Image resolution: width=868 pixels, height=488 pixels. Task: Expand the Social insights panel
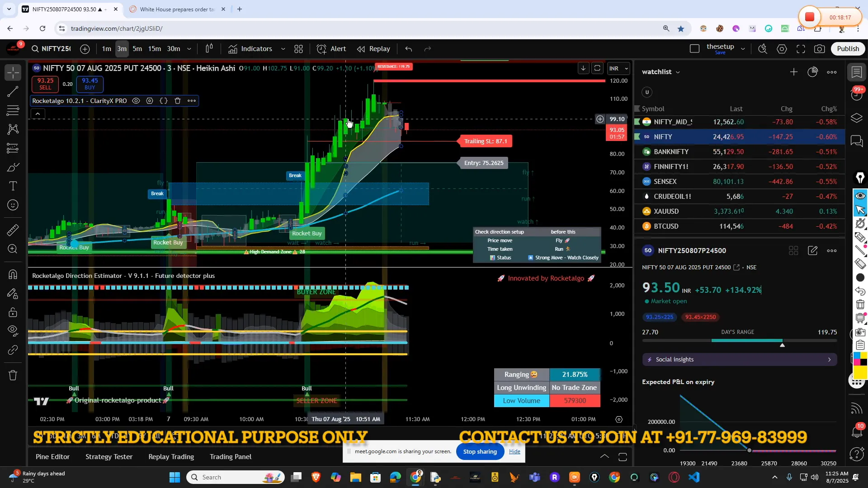click(x=740, y=360)
